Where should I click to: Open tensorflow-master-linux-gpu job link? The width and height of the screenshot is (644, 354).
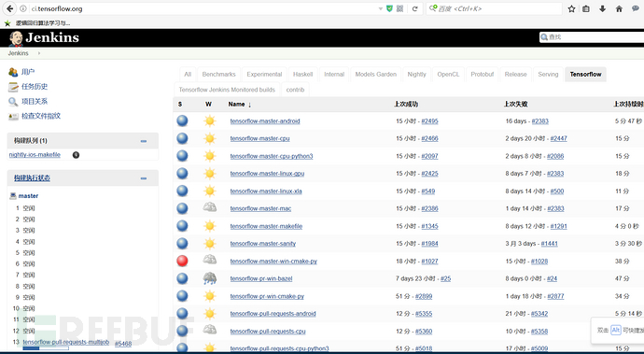pos(267,174)
